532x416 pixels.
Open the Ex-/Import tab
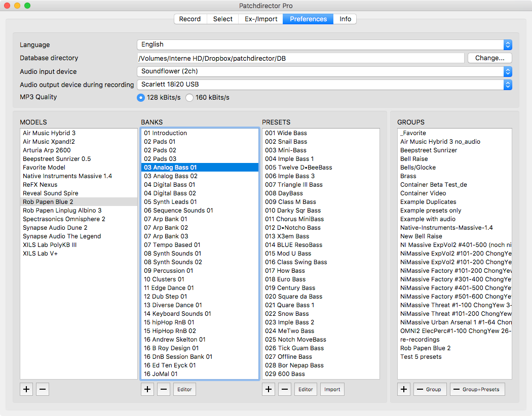tap(261, 19)
